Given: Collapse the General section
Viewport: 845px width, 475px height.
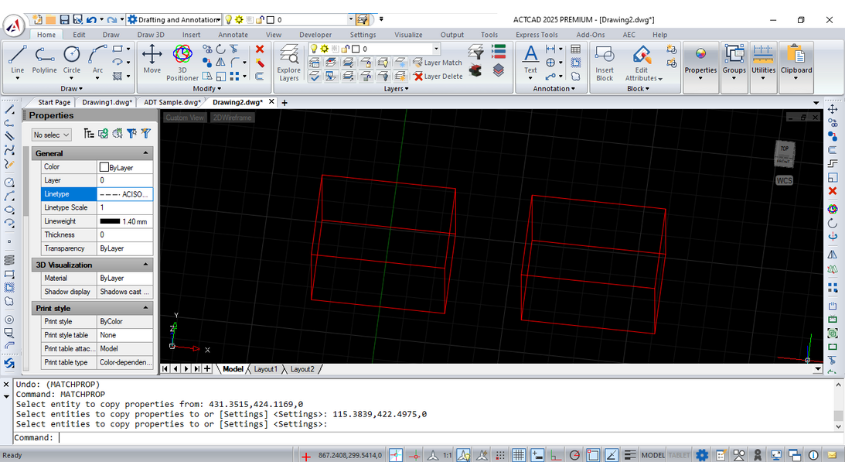Looking at the screenshot, I should click(146, 153).
